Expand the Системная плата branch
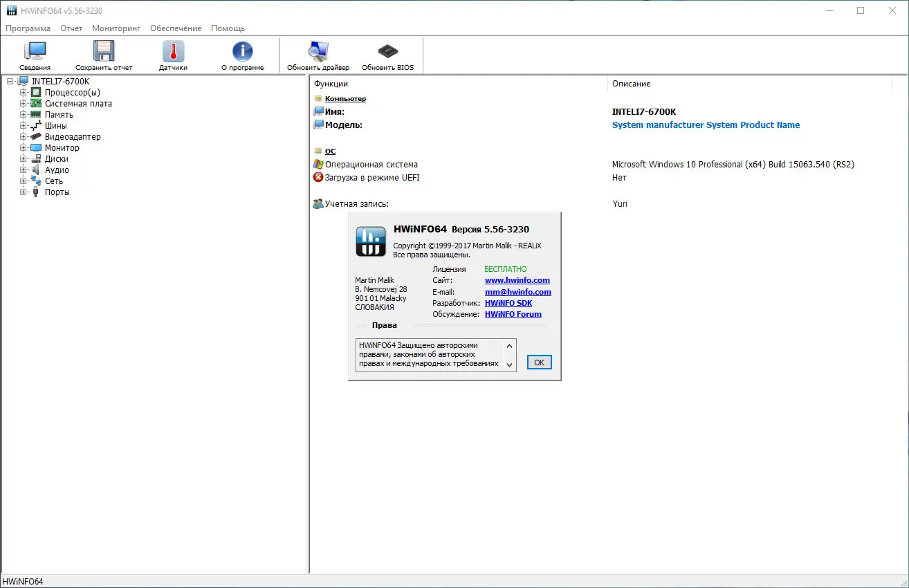Screen dimensions: 909x588 tap(24, 103)
